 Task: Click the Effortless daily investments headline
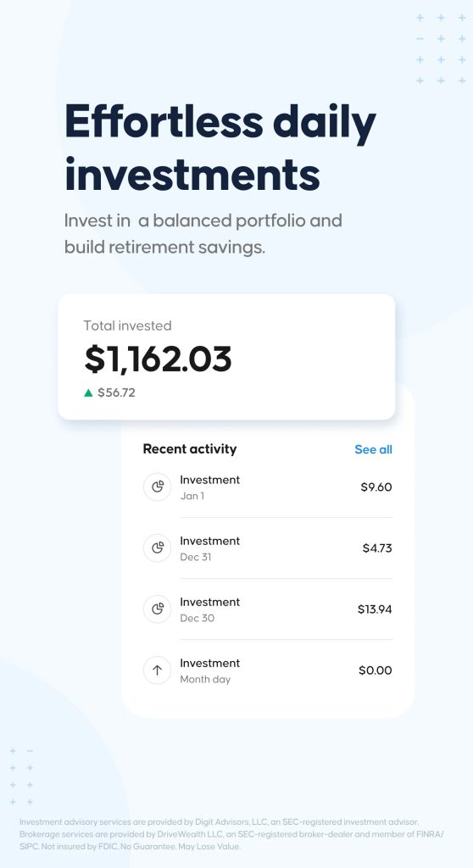220,147
